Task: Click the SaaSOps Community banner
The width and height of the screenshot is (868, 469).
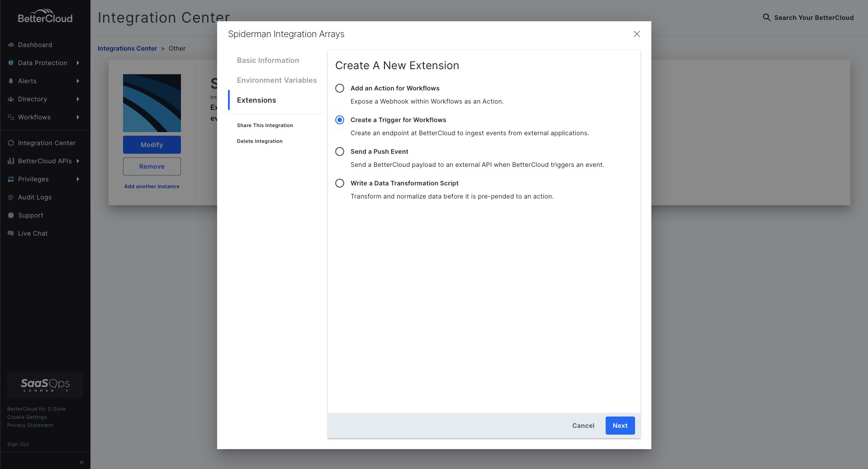Action: [45, 385]
